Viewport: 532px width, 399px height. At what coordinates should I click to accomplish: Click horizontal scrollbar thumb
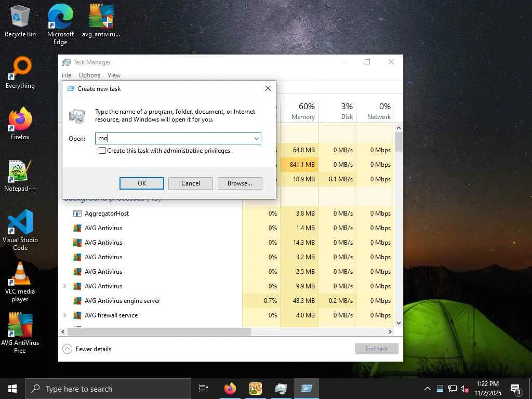pos(159,331)
